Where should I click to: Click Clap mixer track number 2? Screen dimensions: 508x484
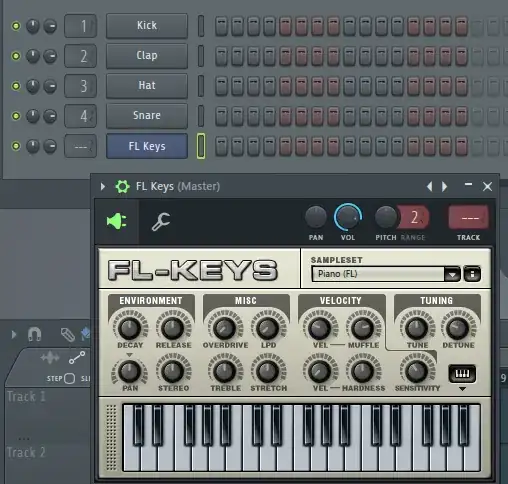(80, 56)
